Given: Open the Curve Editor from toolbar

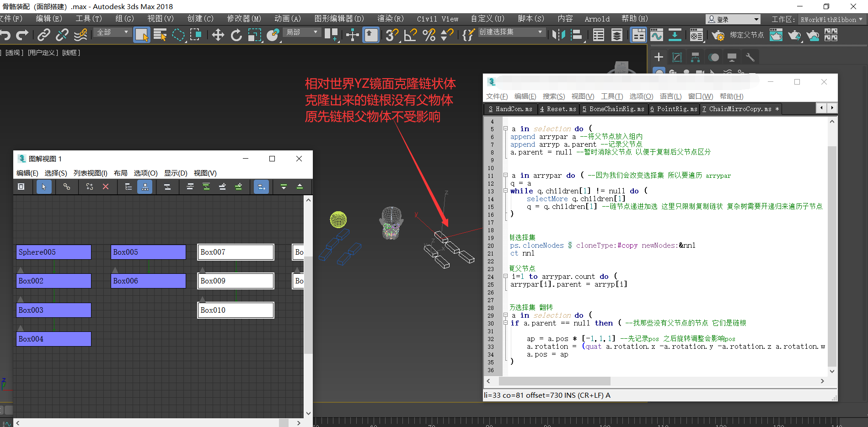Looking at the screenshot, I should [657, 35].
